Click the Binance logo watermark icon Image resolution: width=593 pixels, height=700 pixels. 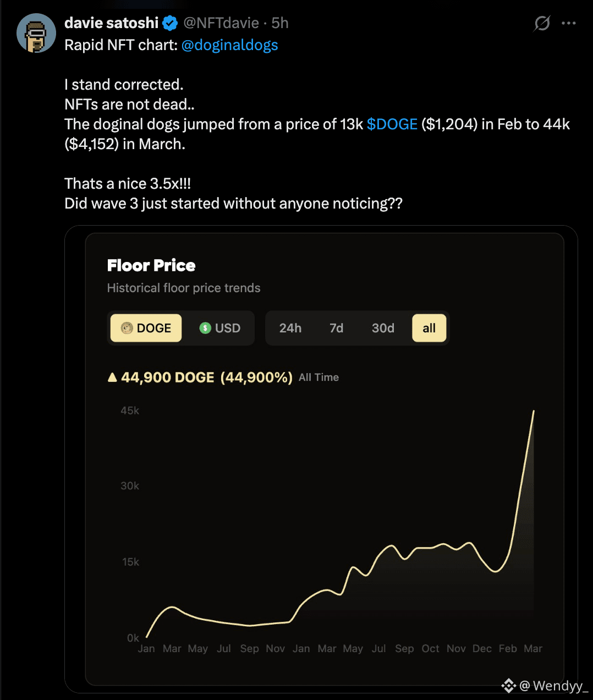[508, 686]
